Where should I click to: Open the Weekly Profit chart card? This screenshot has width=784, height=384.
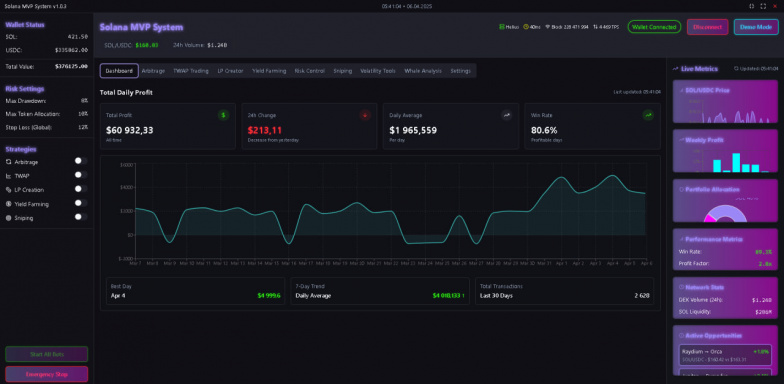click(x=725, y=151)
